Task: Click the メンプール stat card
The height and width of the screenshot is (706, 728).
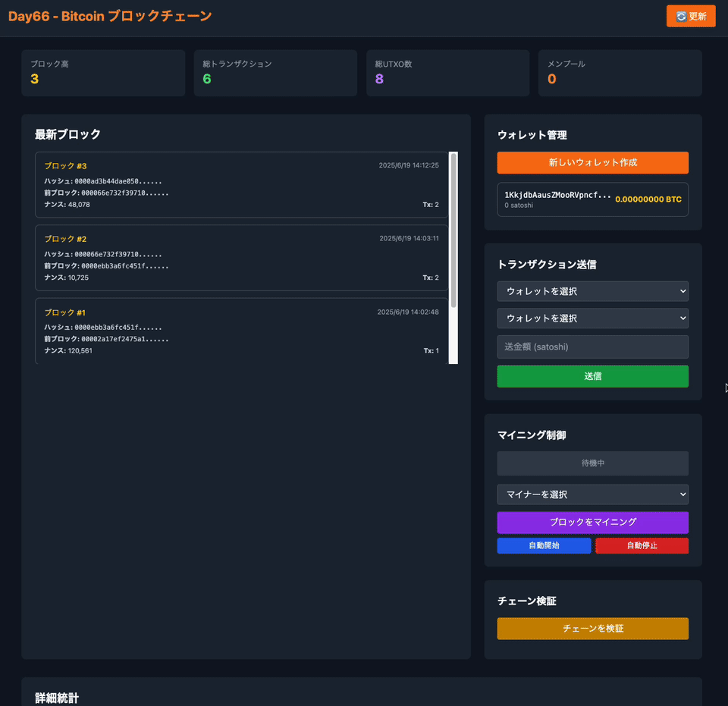Action: click(620, 73)
